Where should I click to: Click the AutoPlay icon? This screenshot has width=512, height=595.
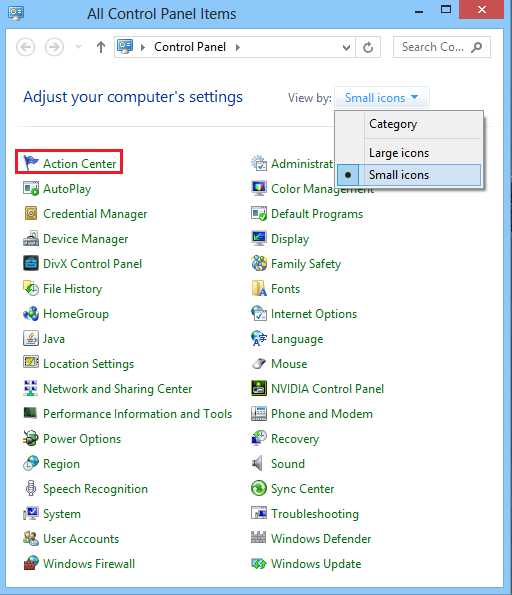30,188
